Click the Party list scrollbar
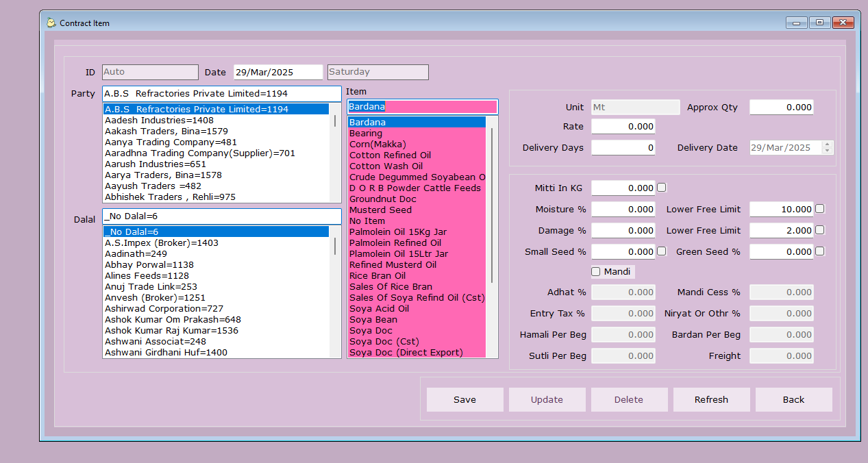Viewport: 868px width, 463px height. click(335, 153)
